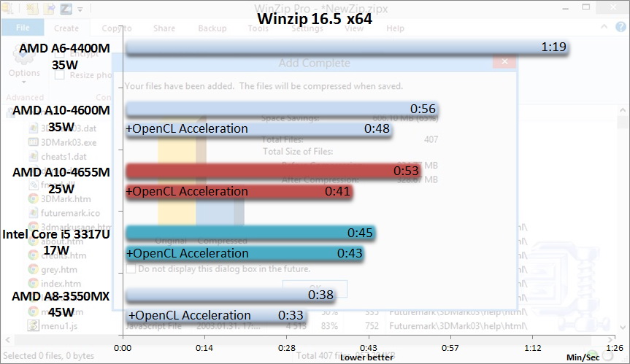Click the open archive icon in quick toolbar
Image resolution: width=630 pixels, height=364 pixels.
pyautogui.click(x=50, y=9)
